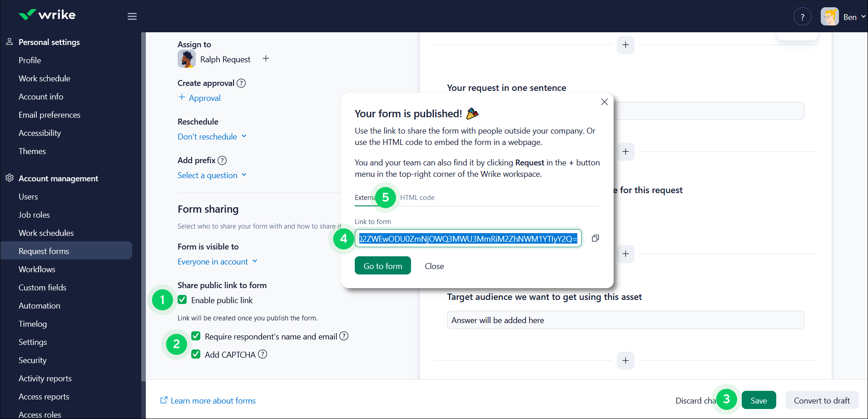
Task: Disable the Enable public link checkbox
Action: coord(182,300)
